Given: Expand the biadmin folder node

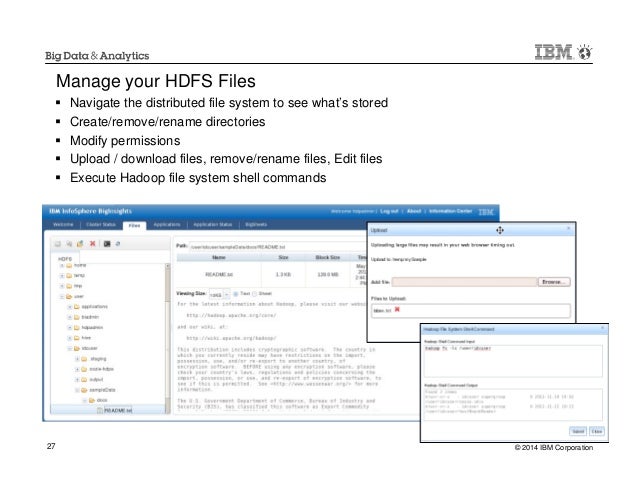Looking at the screenshot, I should 70,317.
